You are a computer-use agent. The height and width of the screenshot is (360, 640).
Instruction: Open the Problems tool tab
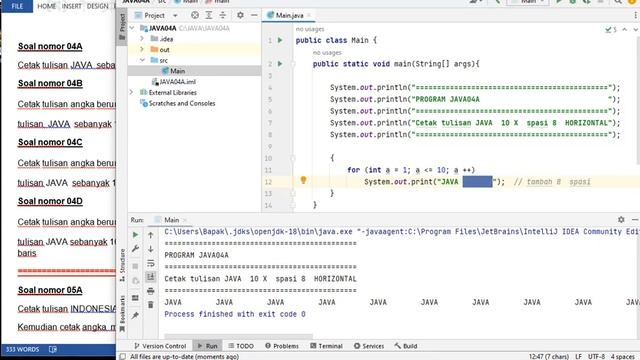282,346
